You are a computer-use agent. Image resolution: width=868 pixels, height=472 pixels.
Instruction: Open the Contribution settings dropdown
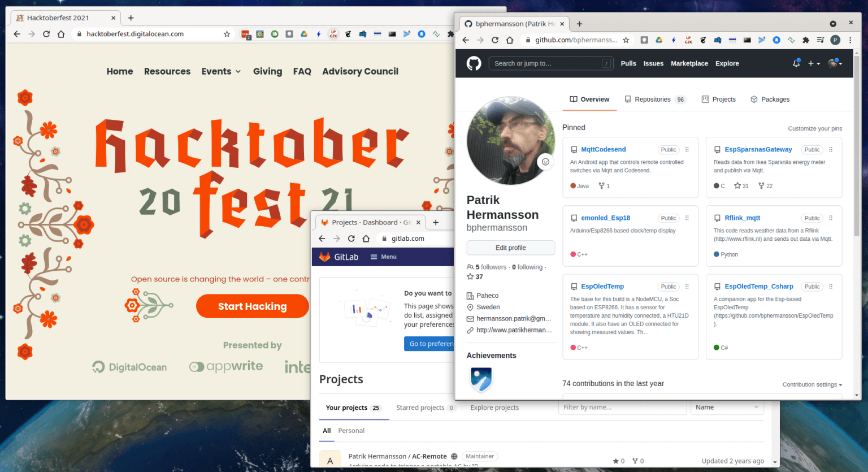(812, 384)
